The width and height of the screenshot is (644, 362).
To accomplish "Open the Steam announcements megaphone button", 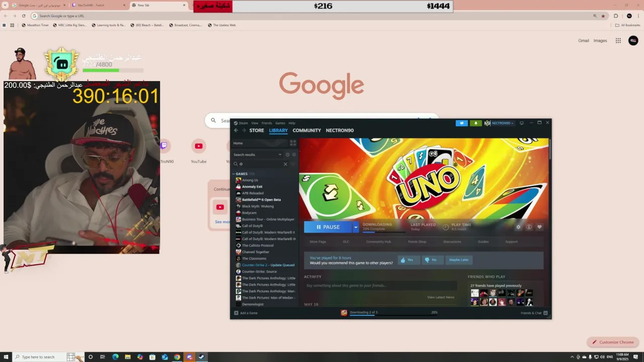I will (x=461, y=123).
